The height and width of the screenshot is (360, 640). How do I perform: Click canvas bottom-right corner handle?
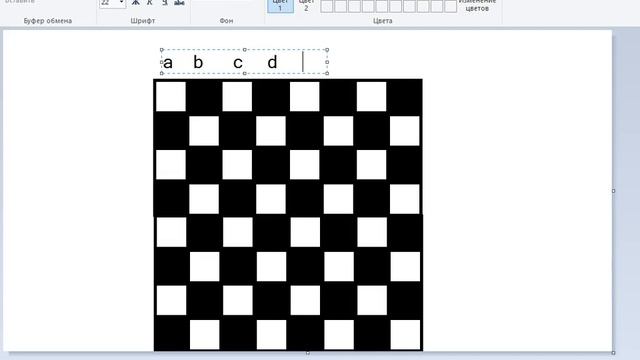tap(613, 353)
